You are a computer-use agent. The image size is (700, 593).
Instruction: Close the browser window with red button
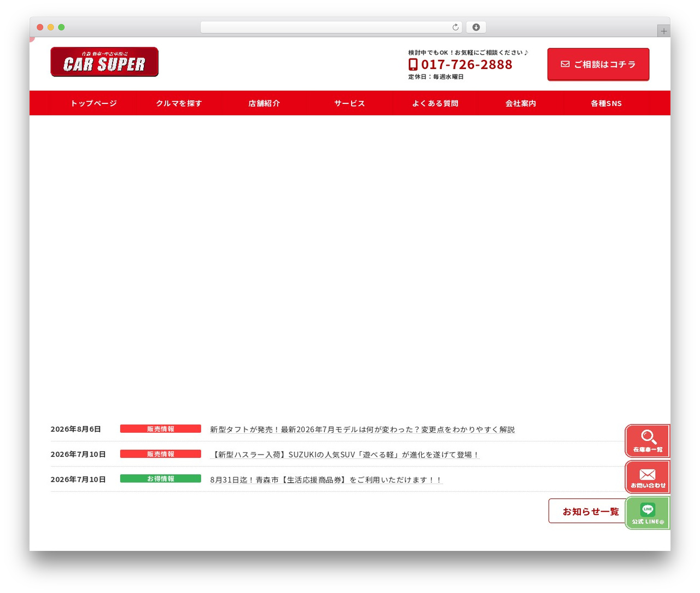[x=40, y=27]
